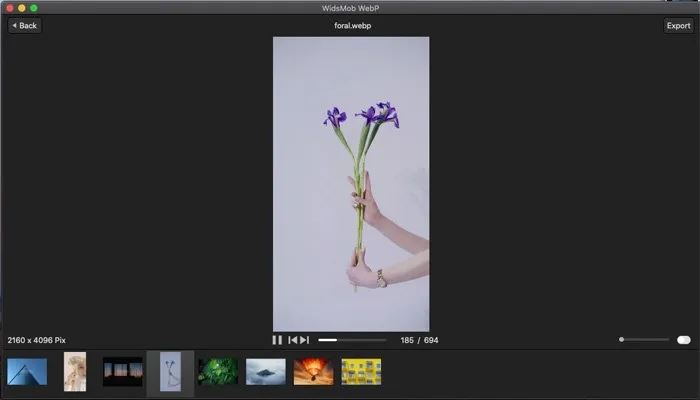
Task: Select the green leaves thumbnail
Action: 218,371
